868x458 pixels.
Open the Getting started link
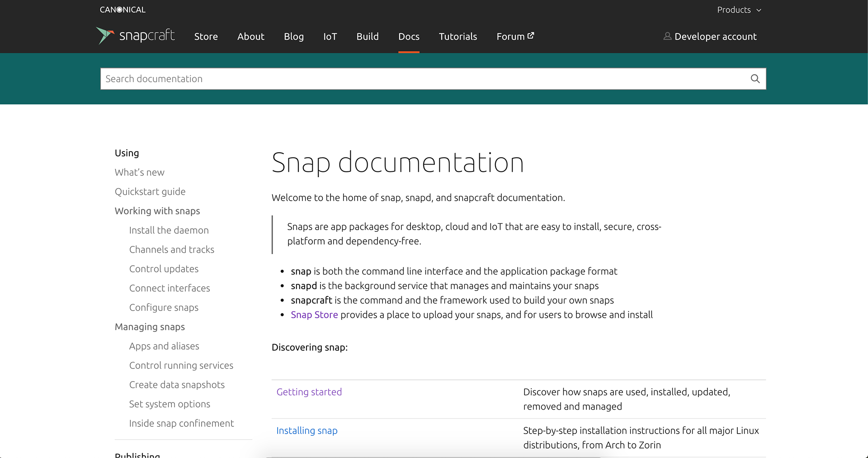[309, 392]
